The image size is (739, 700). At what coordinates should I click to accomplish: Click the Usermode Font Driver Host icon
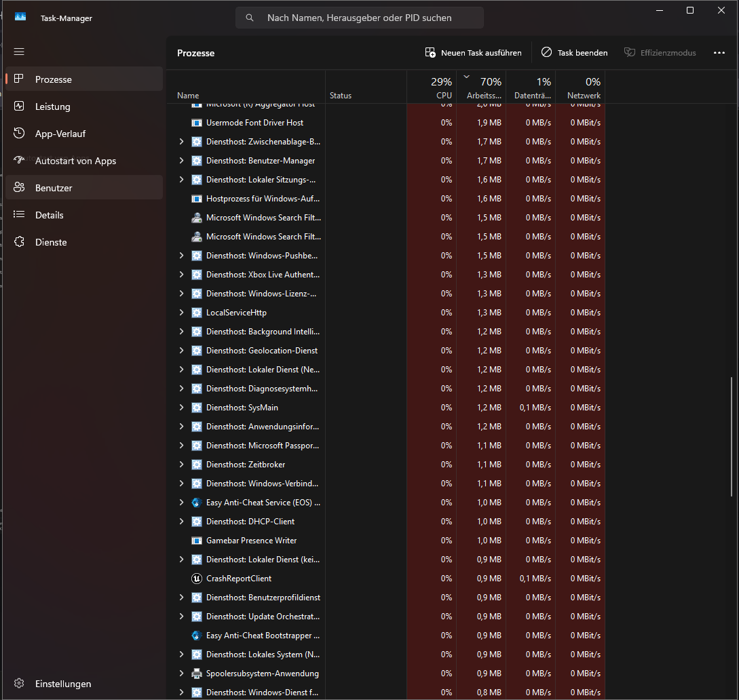pyautogui.click(x=197, y=123)
